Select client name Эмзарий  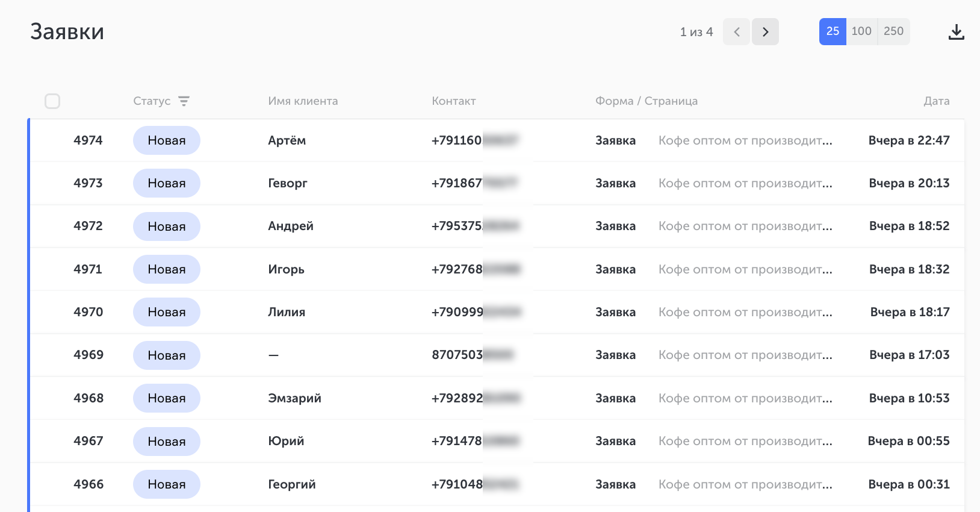click(294, 398)
